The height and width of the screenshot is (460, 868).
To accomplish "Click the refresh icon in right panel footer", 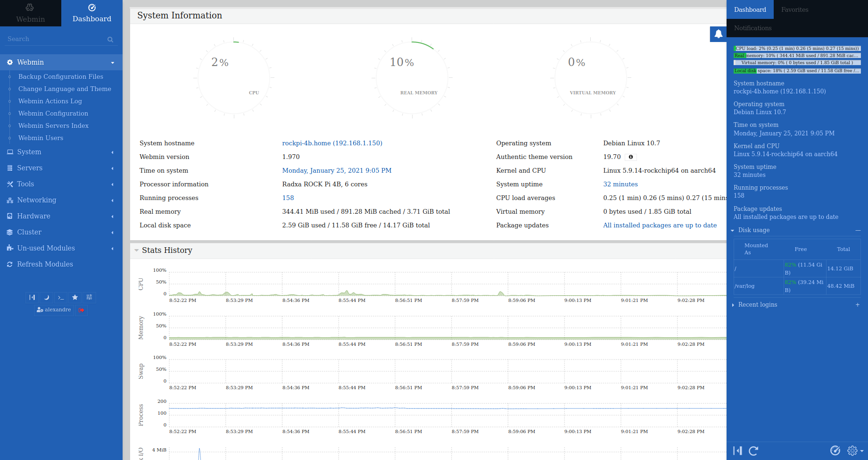I will click(753, 451).
